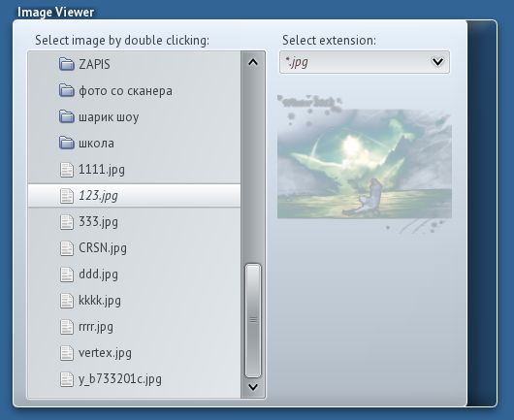Click the file list scrollbar handle

pyautogui.click(x=253, y=320)
